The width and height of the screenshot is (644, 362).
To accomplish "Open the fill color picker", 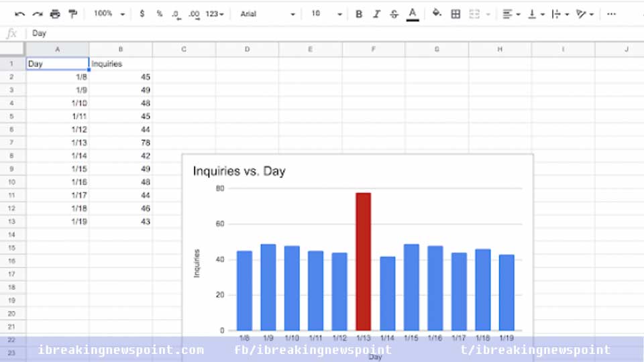I will [437, 13].
